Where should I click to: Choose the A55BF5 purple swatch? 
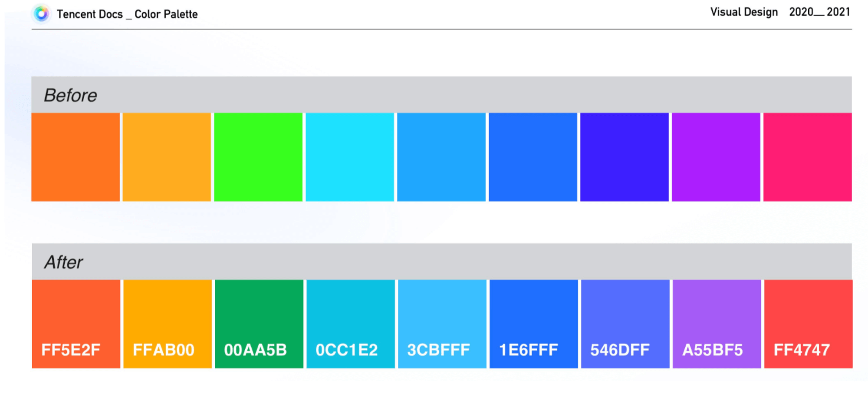[x=717, y=324]
